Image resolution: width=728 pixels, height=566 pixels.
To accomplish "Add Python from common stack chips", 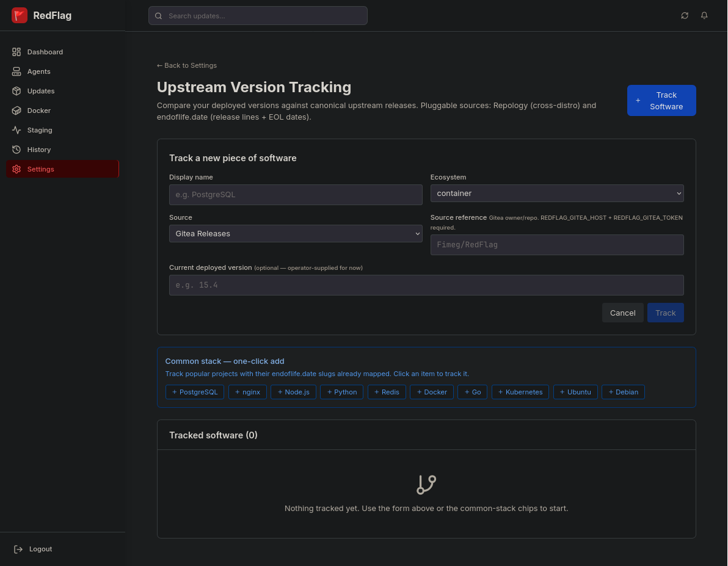I will 342,392.
